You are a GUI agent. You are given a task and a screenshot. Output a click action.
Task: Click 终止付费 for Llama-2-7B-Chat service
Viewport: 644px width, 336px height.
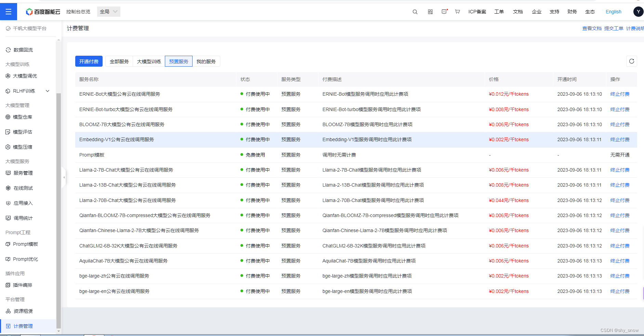tap(620, 170)
